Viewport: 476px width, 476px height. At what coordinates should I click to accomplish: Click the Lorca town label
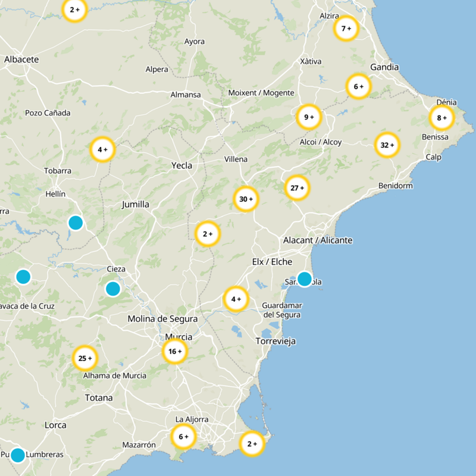[x=55, y=425]
